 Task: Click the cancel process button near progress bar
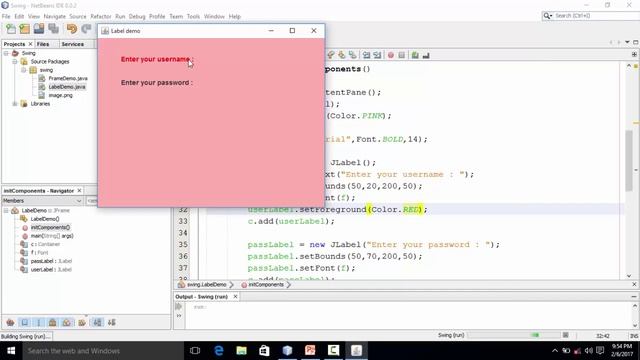click(565, 335)
